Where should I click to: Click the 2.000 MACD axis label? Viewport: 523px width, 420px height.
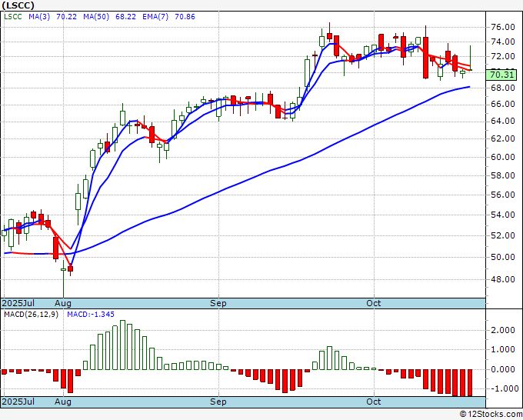tap(503, 330)
